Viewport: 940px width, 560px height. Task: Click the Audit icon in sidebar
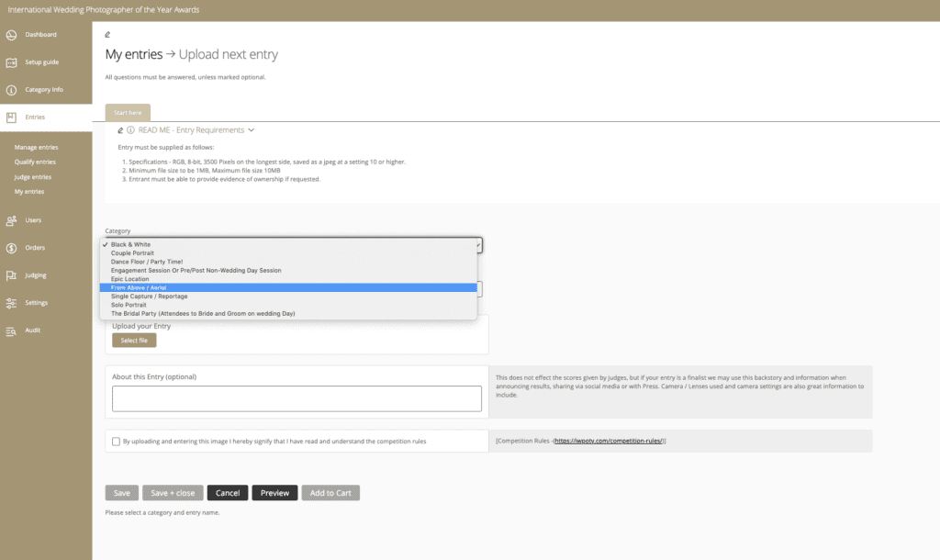coord(11,330)
